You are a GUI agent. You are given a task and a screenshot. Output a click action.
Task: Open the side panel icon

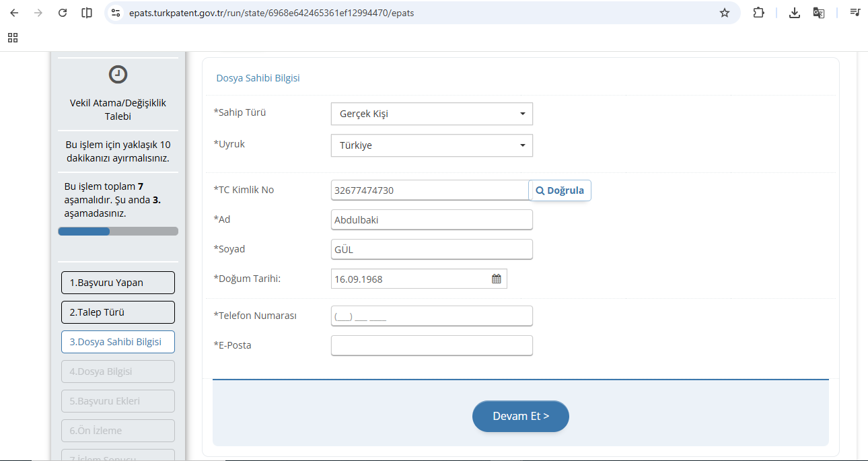coord(87,13)
